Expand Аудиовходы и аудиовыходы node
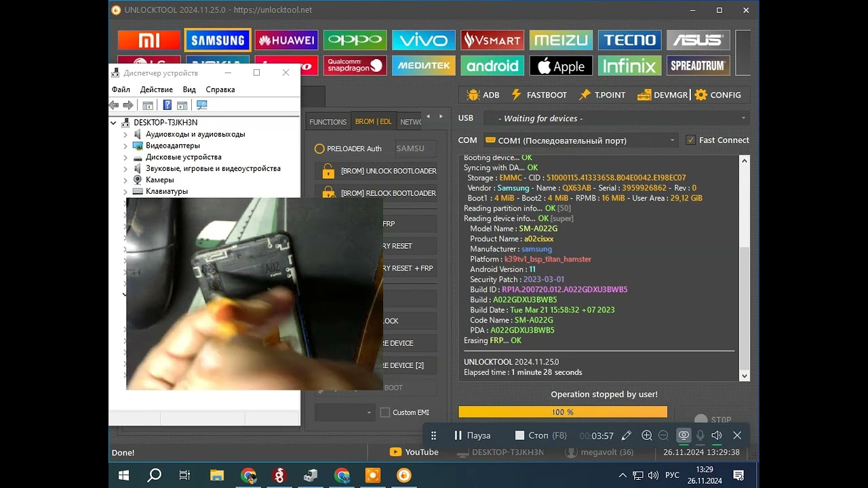Image resolution: width=868 pixels, height=488 pixels. point(125,134)
